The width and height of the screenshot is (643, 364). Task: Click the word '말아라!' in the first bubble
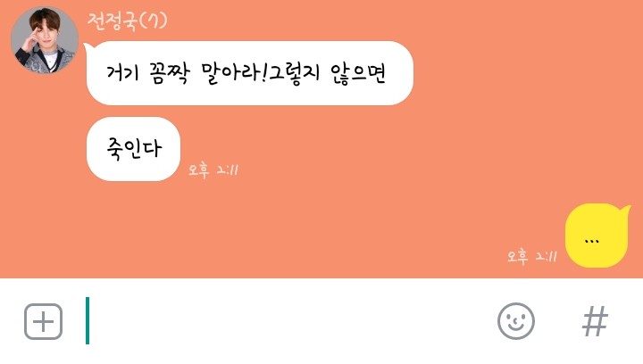point(233,74)
